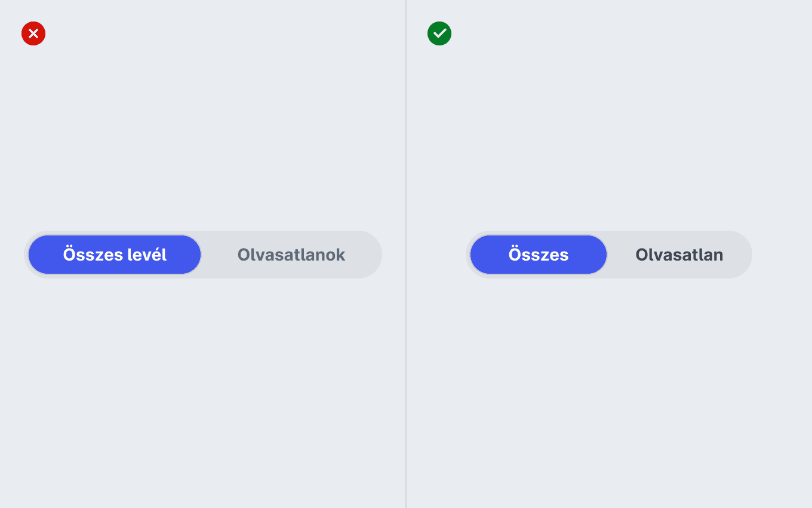Click gray track of left segmented control

203,255
